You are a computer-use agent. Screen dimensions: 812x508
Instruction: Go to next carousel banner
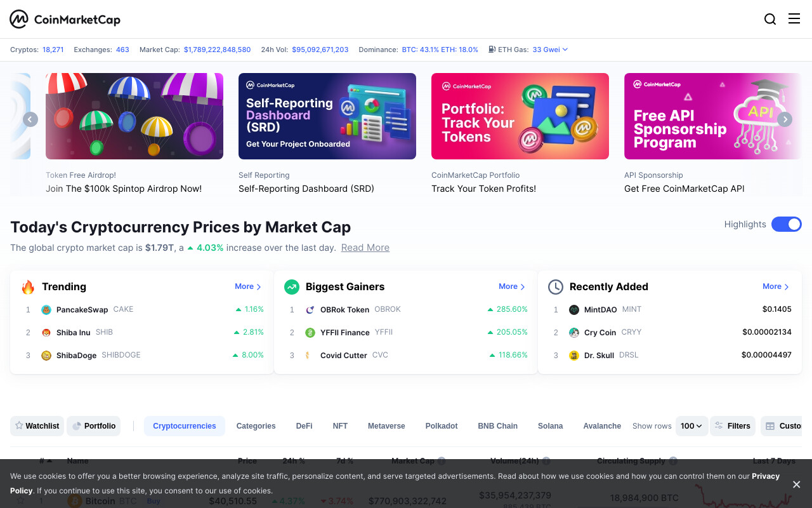click(x=785, y=119)
